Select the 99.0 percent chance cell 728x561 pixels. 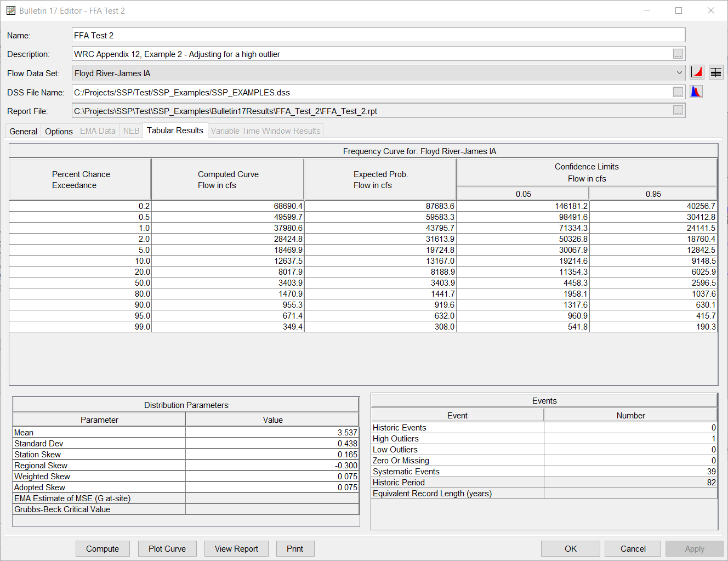(81, 327)
